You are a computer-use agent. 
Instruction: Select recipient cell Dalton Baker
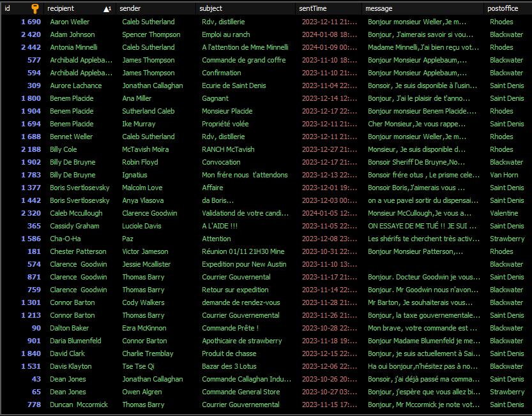(69, 328)
